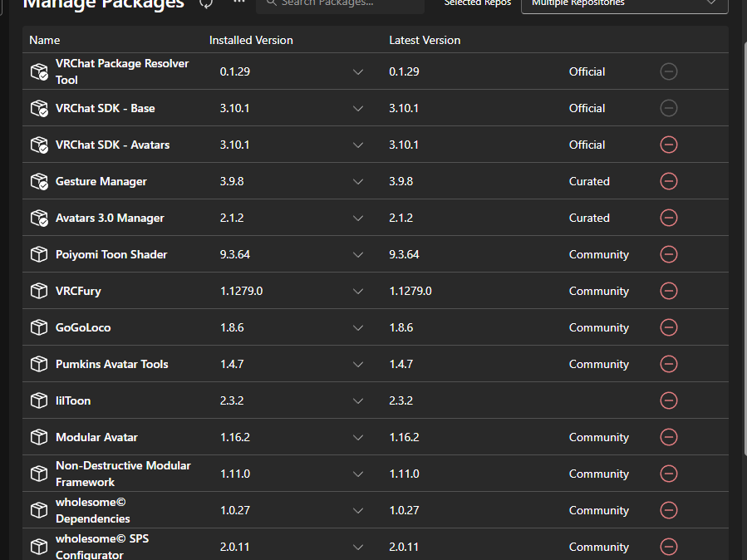Image resolution: width=747 pixels, height=560 pixels.
Task: Click package icon beside Modular Avatar
Action: pyautogui.click(x=39, y=437)
